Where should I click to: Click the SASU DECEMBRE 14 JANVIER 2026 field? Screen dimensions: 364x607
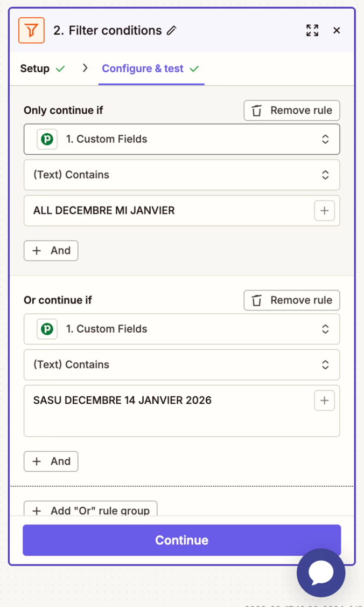point(167,411)
